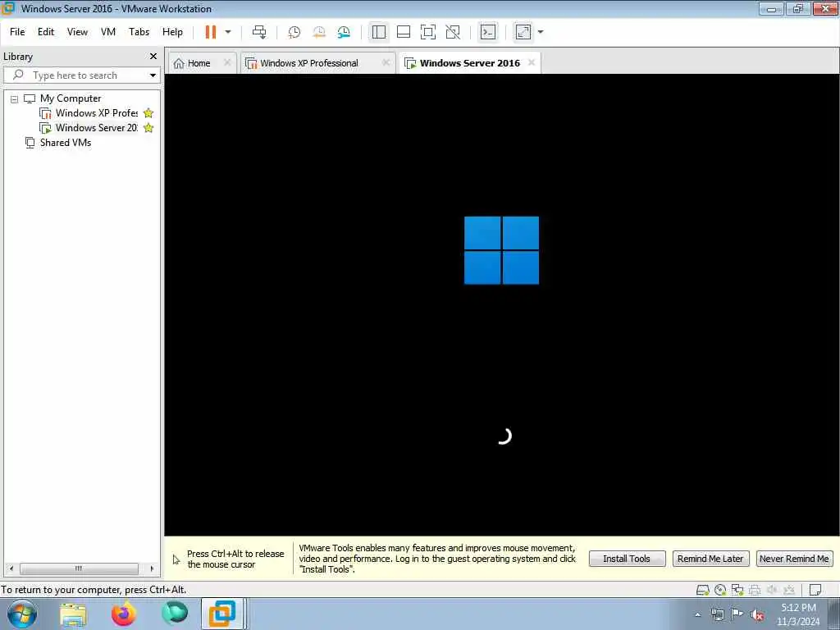Select Windows XP Professional in the library tree
840x630 pixels.
click(97, 113)
